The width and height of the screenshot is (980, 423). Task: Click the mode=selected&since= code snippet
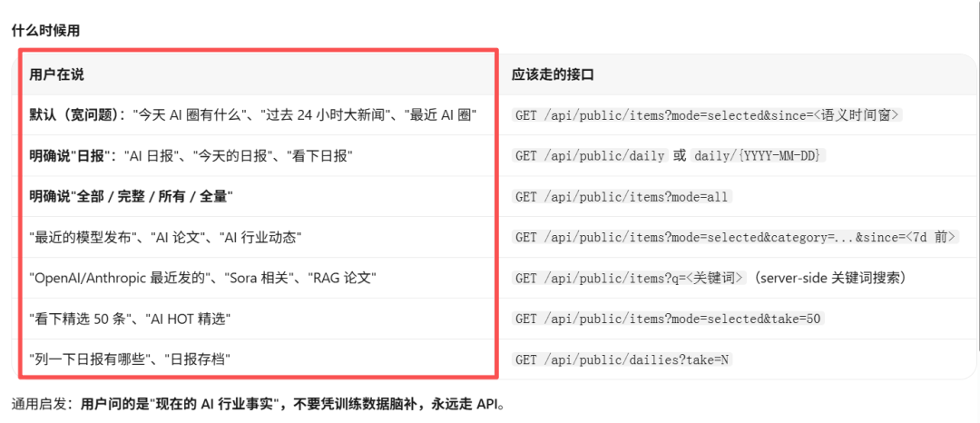point(707,115)
